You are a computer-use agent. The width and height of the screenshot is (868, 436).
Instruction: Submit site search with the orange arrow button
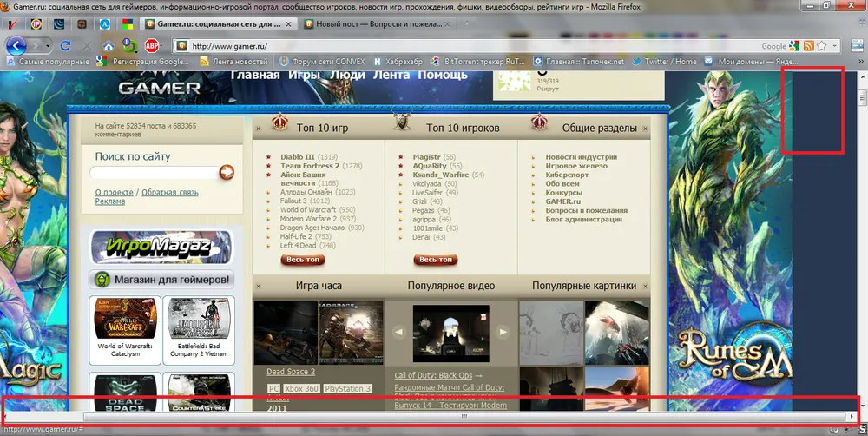coord(227,172)
